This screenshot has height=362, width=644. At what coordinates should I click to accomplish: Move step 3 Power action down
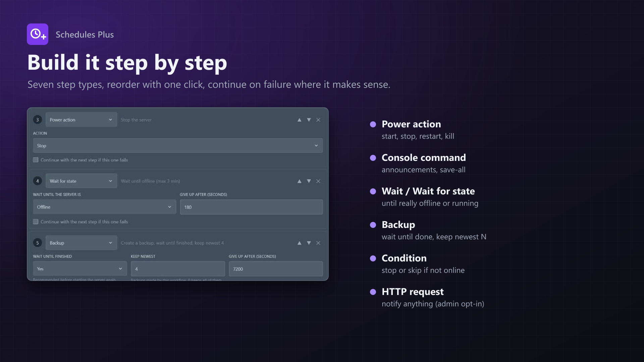click(309, 120)
